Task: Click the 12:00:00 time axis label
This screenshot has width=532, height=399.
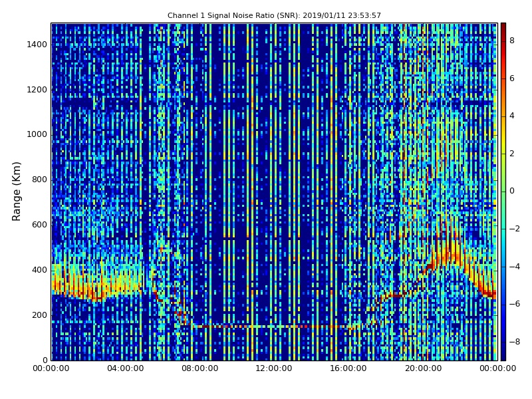Action: 274,368
